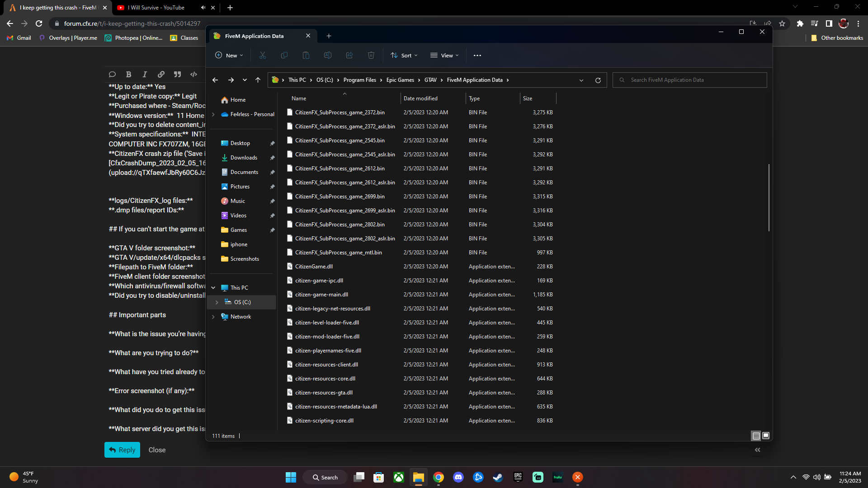Screen dimensions: 868x488
Task: Click Epic Games in the breadcrumb path
Action: tap(400, 80)
